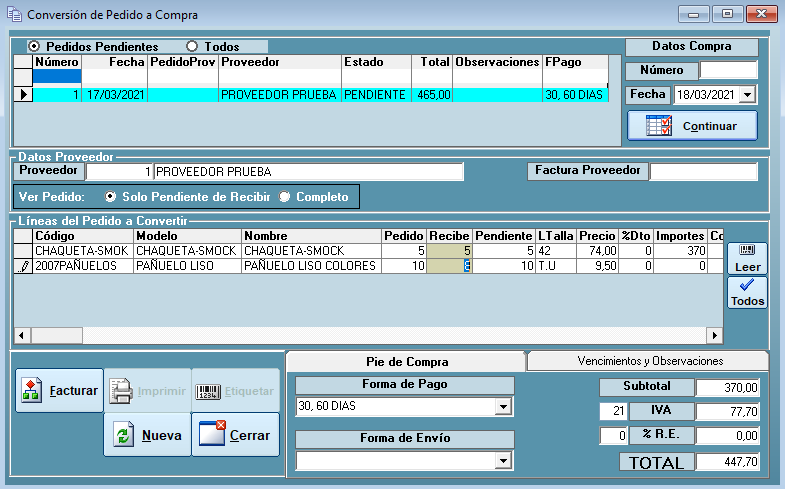Open the Forma de Envío dropdown
785x489 pixels.
(503, 460)
